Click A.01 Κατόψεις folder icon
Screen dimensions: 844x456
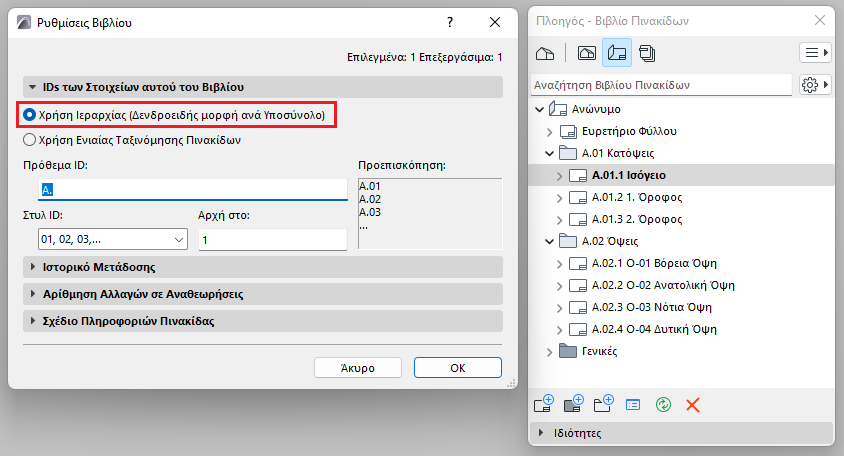tap(568, 153)
